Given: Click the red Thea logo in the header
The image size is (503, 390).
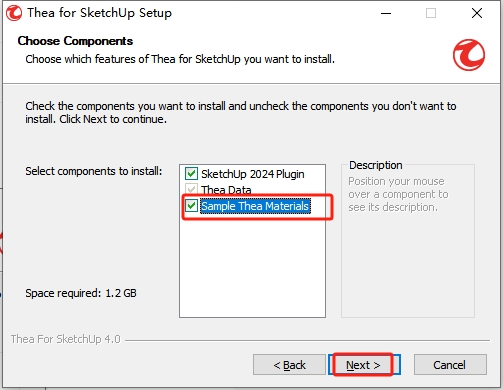Looking at the screenshot, I should click(x=469, y=55).
